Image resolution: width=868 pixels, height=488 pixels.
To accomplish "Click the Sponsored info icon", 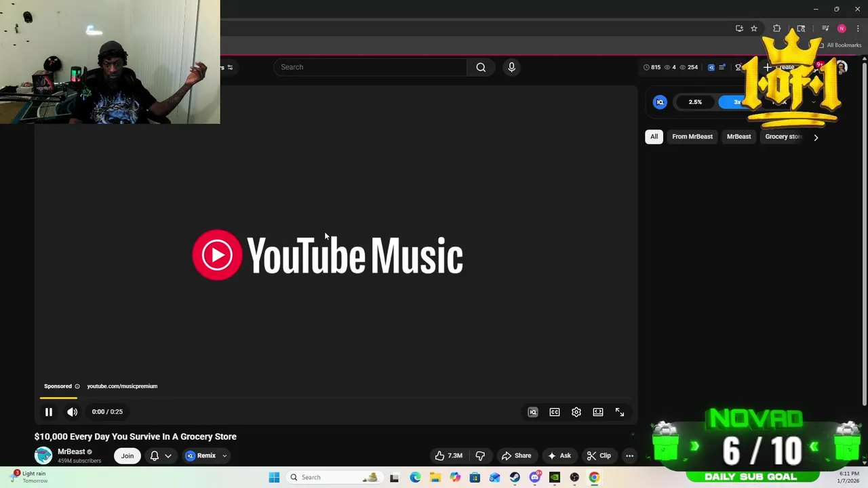I will pyautogui.click(x=77, y=386).
